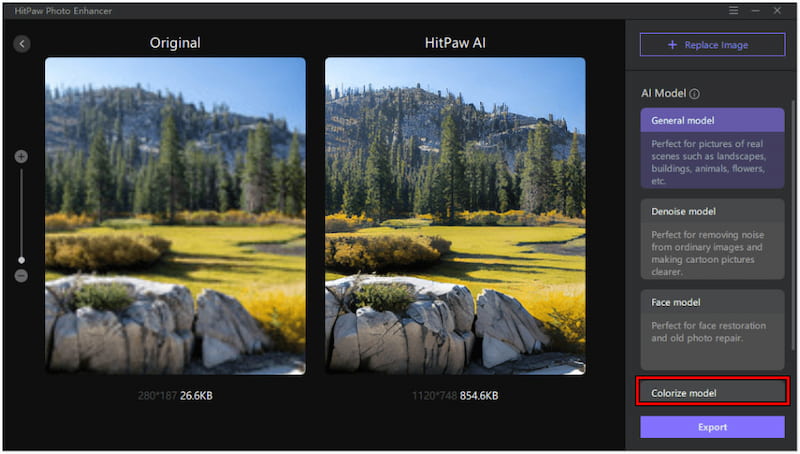Click the plus icon on Replace Image
The width and height of the screenshot is (800, 454).
(672, 45)
